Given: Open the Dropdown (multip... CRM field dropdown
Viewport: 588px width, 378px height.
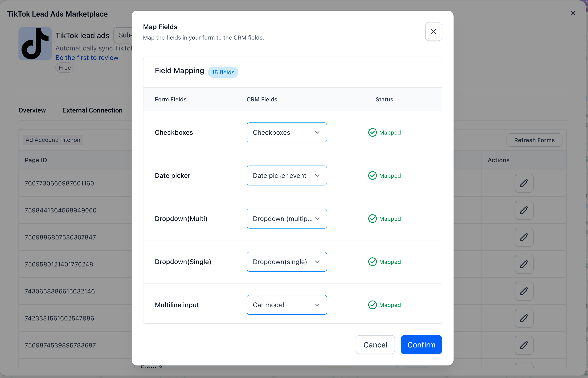Looking at the screenshot, I should [x=287, y=219].
